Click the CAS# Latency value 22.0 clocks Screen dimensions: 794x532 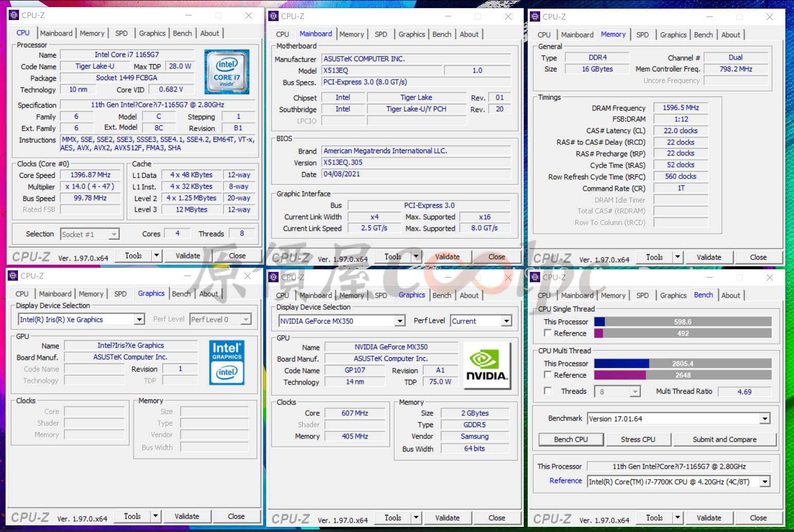pyautogui.click(x=680, y=131)
